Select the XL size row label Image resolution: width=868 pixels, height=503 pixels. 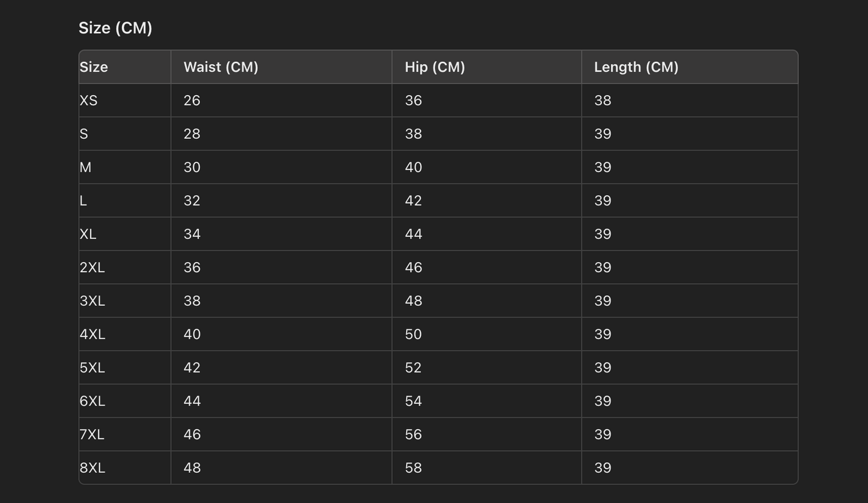click(x=88, y=234)
